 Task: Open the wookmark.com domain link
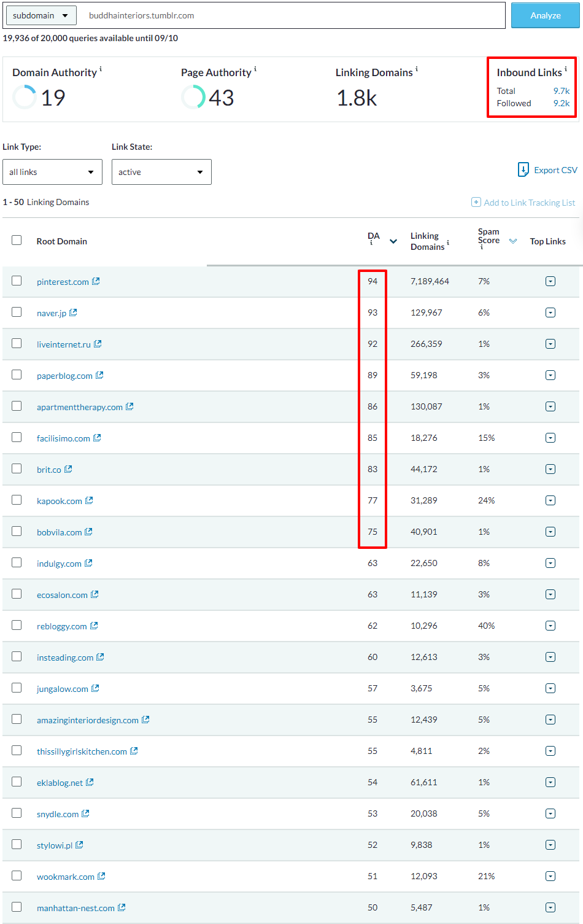click(66, 877)
